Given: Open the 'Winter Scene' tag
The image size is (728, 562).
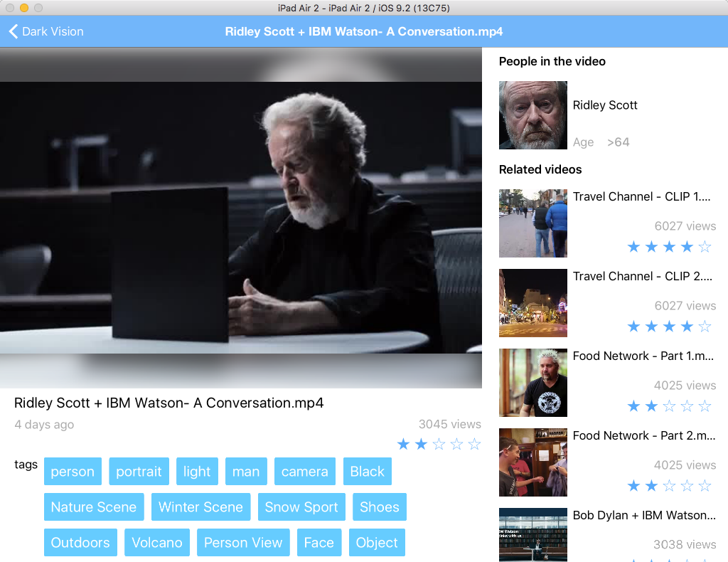Looking at the screenshot, I should (x=200, y=507).
